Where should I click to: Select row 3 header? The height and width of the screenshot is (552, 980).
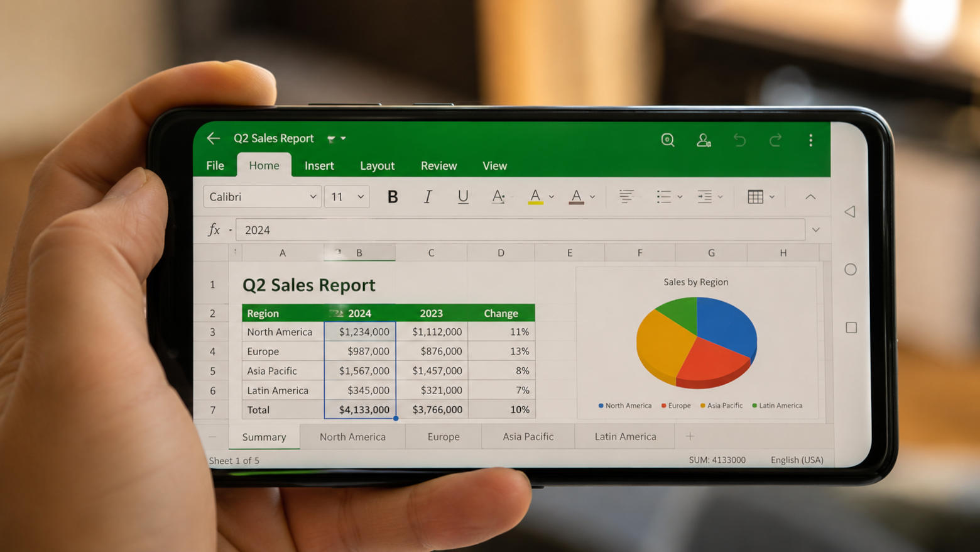coord(212,332)
